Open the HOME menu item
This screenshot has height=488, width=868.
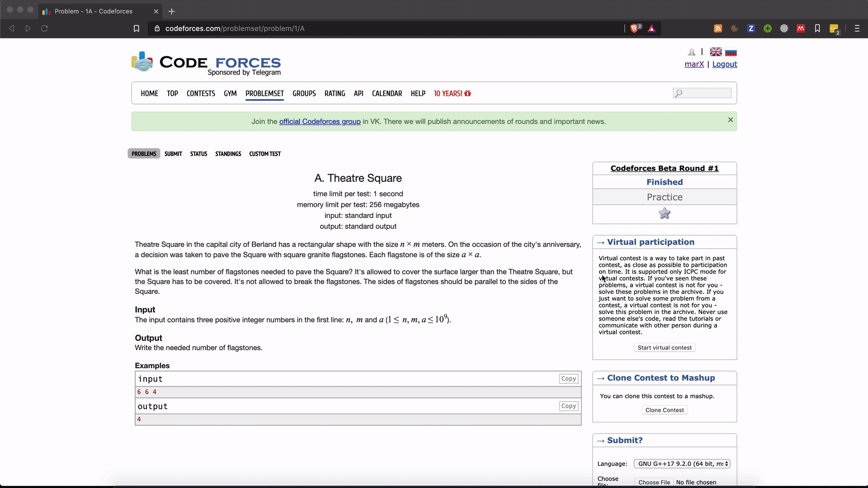pos(150,94)
